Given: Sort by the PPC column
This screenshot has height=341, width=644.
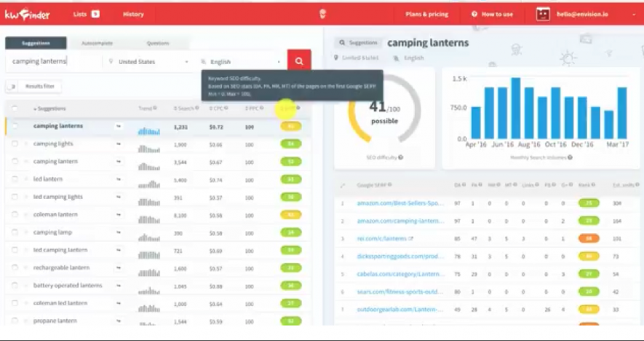Looking at the screenshot, I should (x=251, y=108).
